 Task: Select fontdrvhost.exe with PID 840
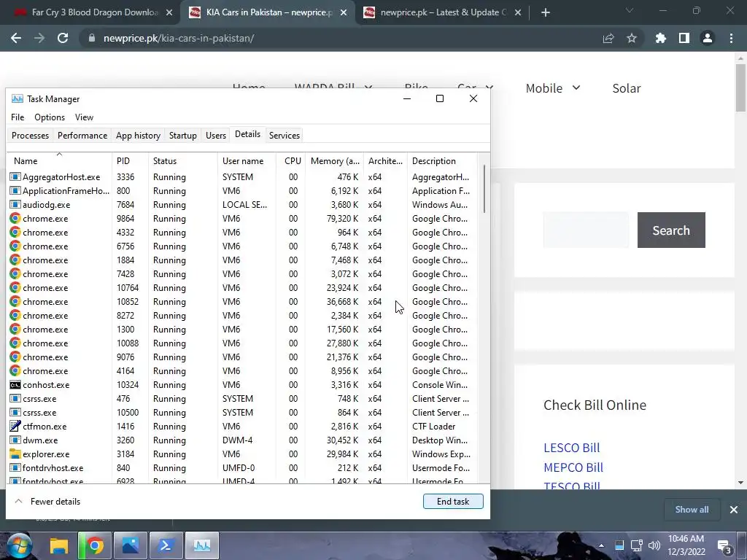coord(242,468)
